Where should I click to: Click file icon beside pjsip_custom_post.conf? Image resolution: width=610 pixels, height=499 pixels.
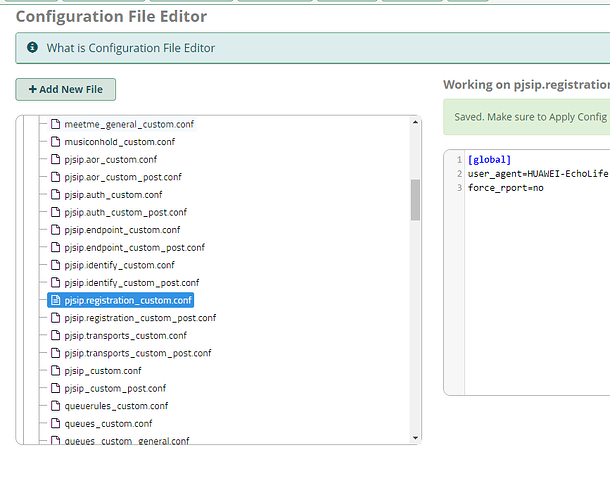click(56, 388)
